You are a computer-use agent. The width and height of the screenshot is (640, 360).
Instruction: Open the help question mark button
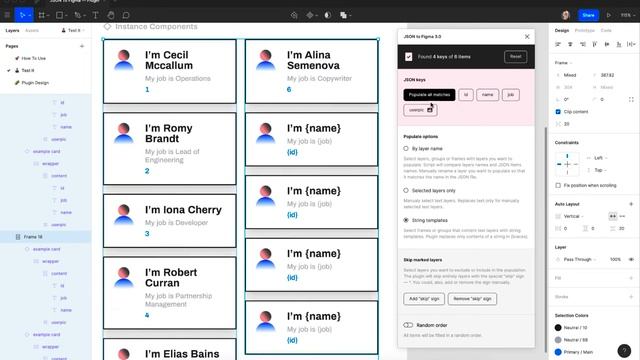(624, 351)
